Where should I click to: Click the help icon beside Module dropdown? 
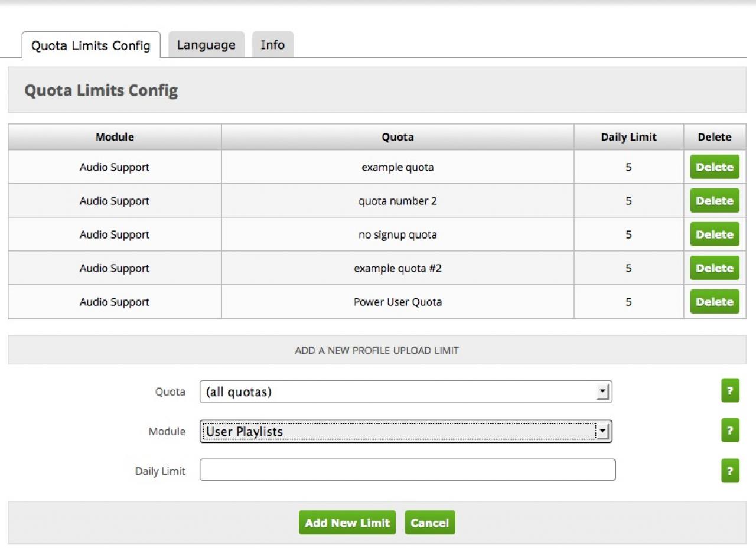[730, 431]
